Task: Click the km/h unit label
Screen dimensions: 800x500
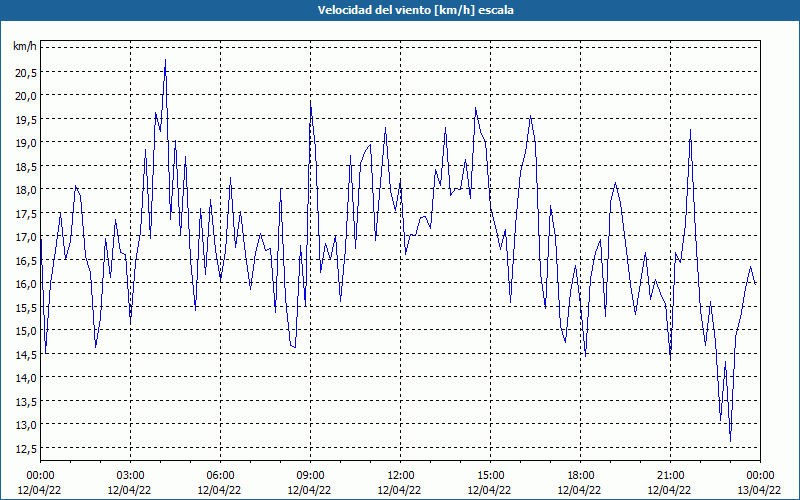Action: pos(25,47)
